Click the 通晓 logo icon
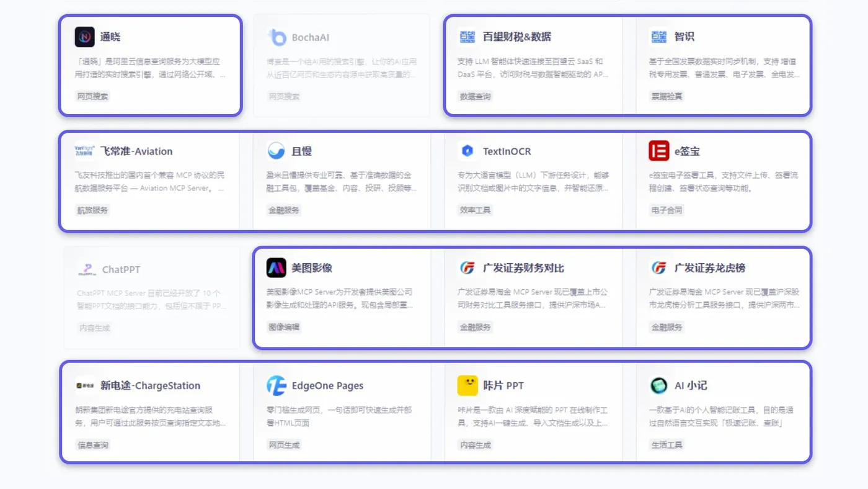868x489 pixels. (85, 37)
